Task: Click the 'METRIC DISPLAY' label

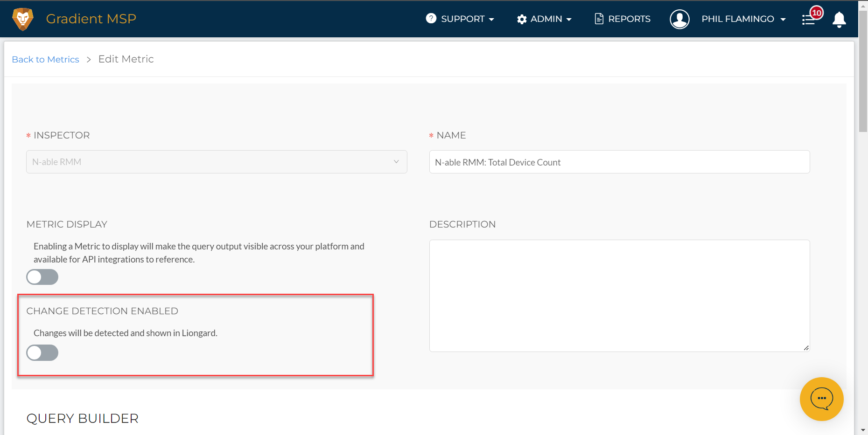Action: click(67, 224)
